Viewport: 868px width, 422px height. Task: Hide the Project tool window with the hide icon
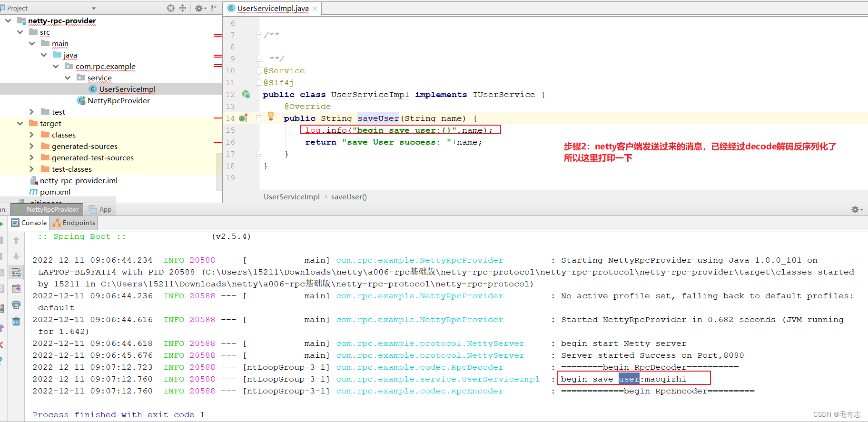(215, 8)
